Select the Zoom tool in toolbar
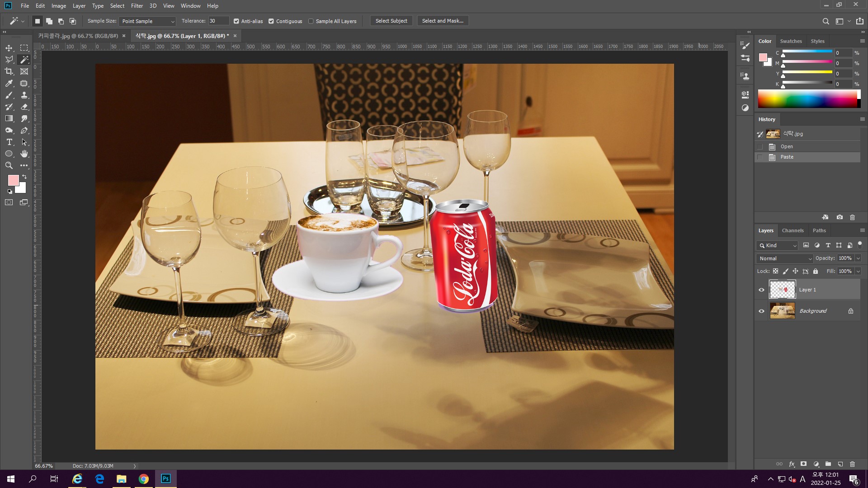Image resolution: width=868 pixels, height=488 pixels. click(x=9, y=165)
